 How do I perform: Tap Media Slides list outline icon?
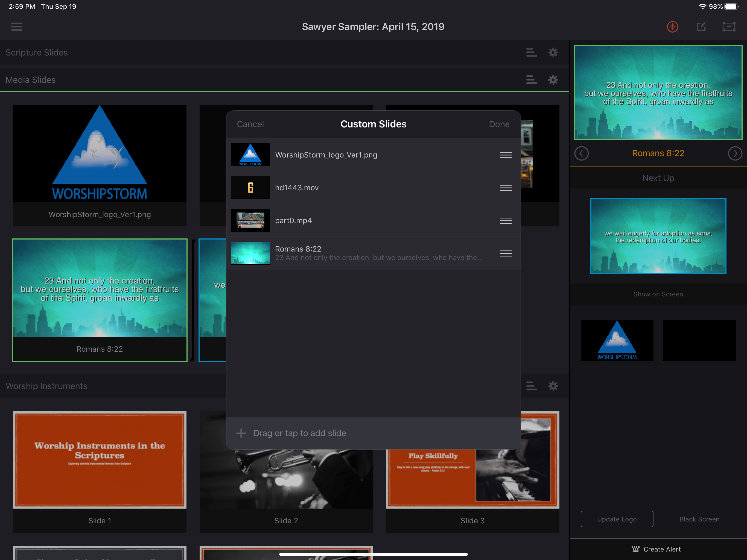[x=531, y=80]
